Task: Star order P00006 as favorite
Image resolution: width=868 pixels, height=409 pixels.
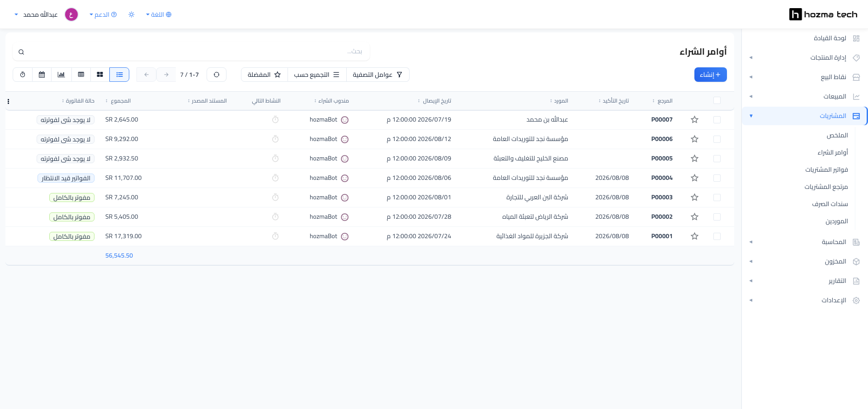Action: coord(695,139)
